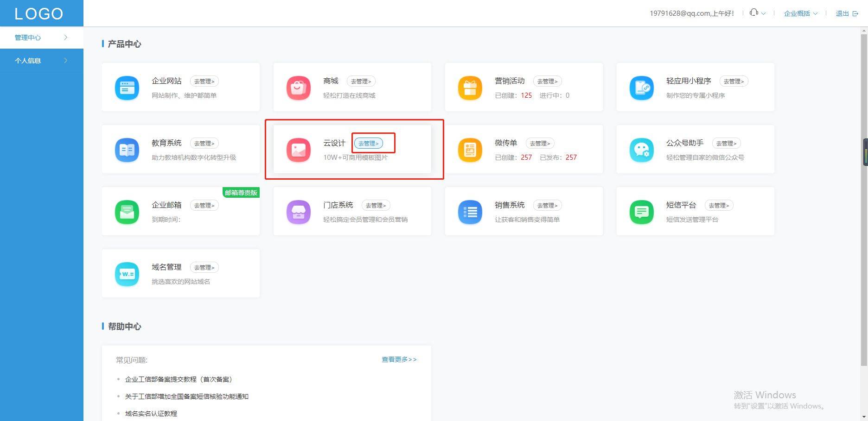Click the 挑选喜欢的网站域名 description
Screen dimensions: 868x421
(x=181, y=282)
